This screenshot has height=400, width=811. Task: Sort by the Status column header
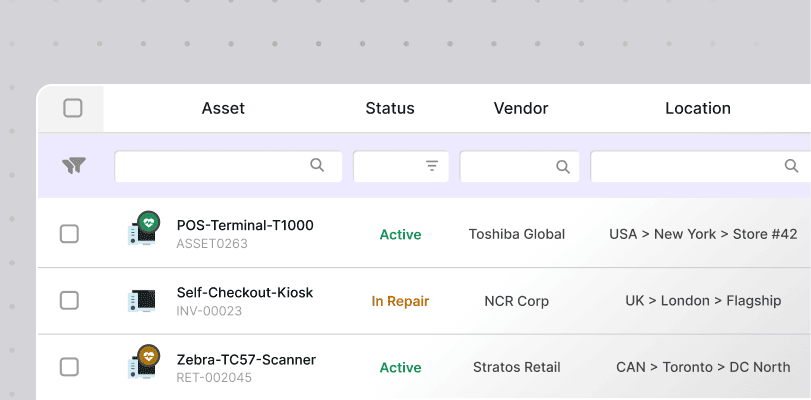pos(390,108)
